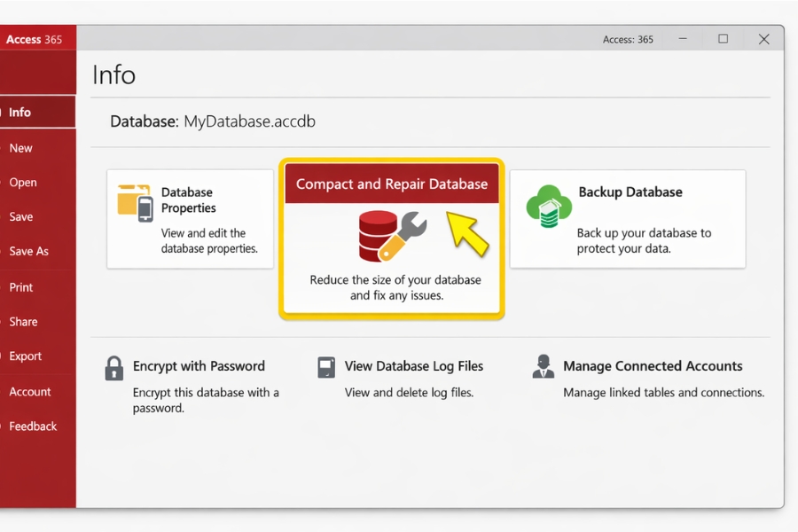This screenshot has height=532, width=798.
Task: Select the Info tab in sidebar
Action: coord(20,113)
